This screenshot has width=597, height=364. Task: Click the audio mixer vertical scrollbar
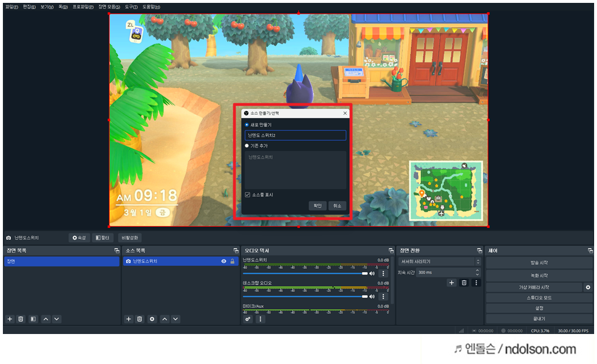point(392,282)
